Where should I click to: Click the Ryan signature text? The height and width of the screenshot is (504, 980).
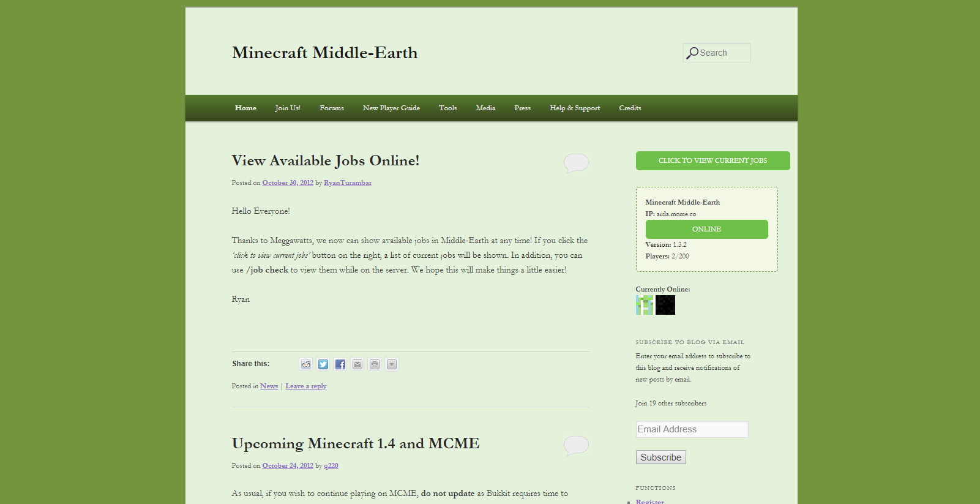click(x=241, y=299)
